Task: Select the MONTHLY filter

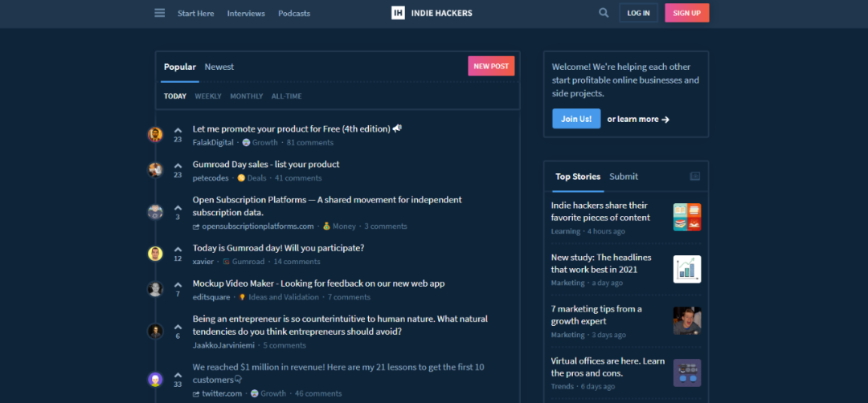Action: 247,96
